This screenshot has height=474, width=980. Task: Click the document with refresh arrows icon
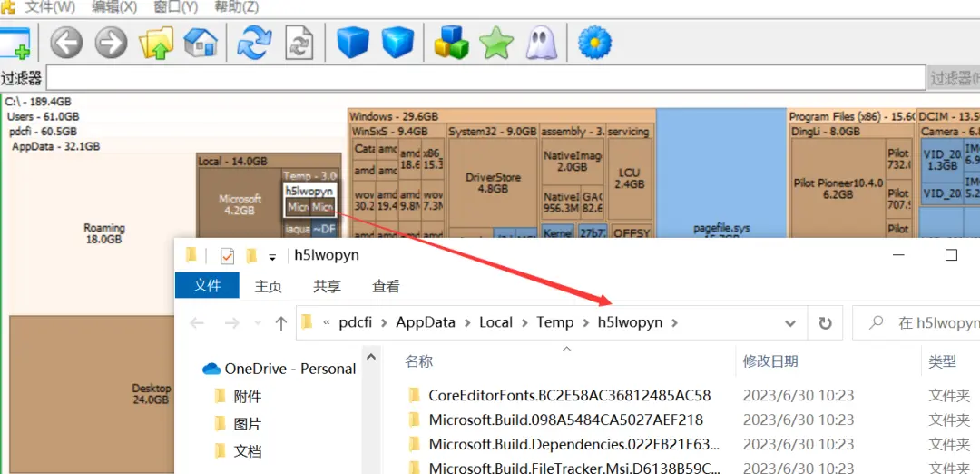[x=299, y=43]
